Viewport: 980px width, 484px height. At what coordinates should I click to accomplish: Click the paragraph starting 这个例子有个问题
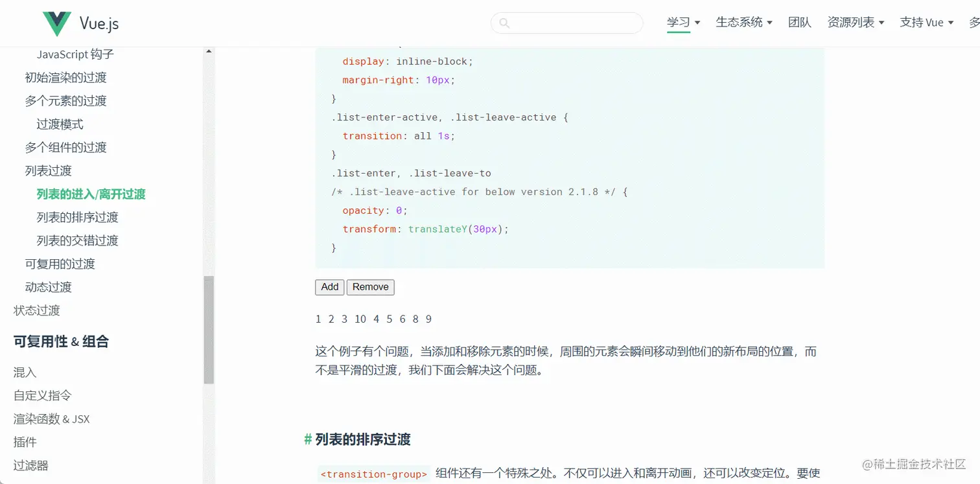pos(566,361)
